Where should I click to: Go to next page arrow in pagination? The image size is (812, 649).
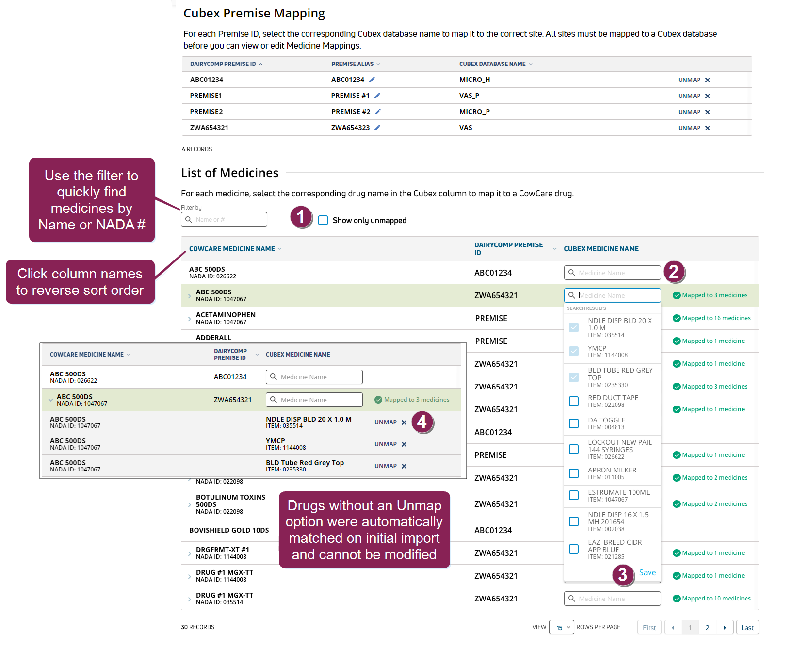click(725, 628)
